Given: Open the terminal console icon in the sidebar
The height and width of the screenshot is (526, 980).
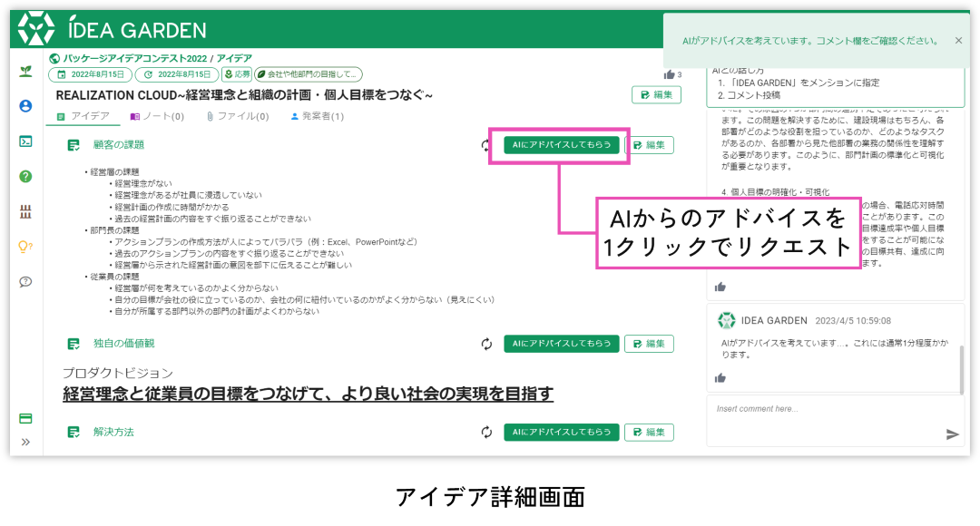Looking at the screenshot, I should coord(25,141).
